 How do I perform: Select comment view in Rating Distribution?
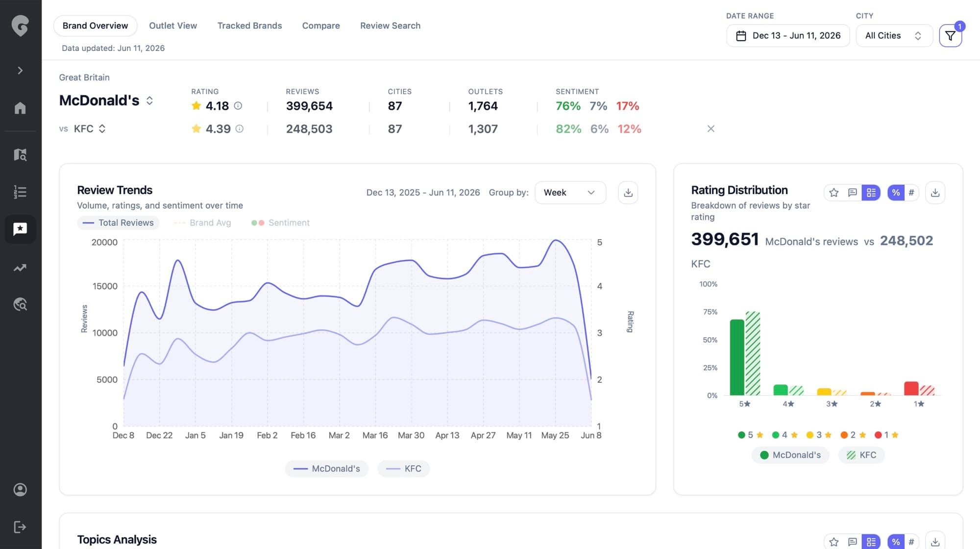pyautogui.click(x=853, y=193)
